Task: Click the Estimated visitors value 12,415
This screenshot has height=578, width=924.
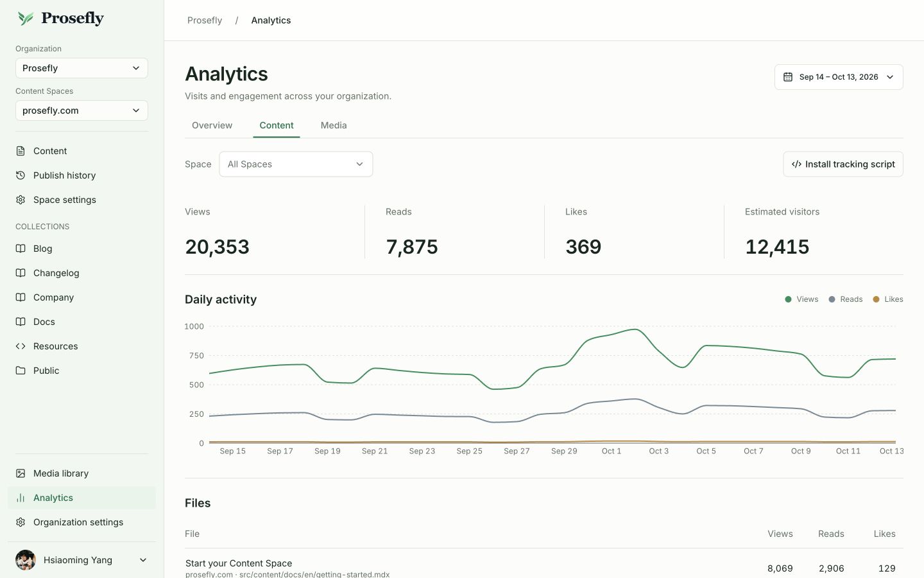Action: point(777,247)
